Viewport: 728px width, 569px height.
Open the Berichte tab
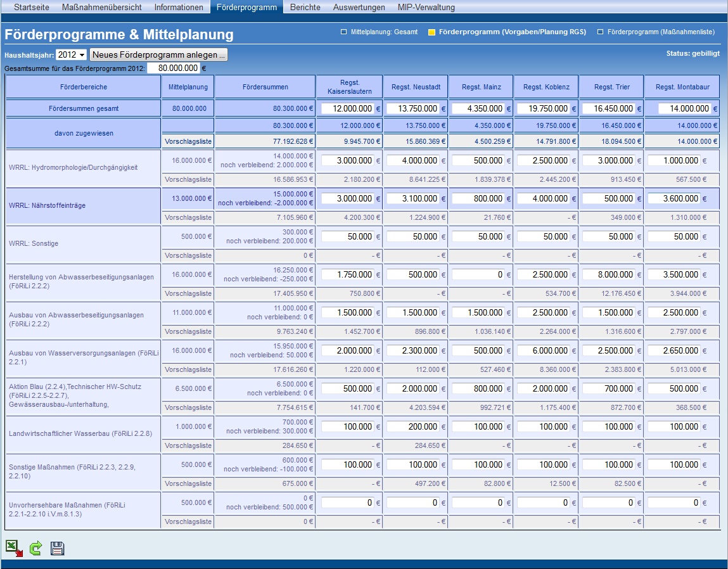pos(305,7)
